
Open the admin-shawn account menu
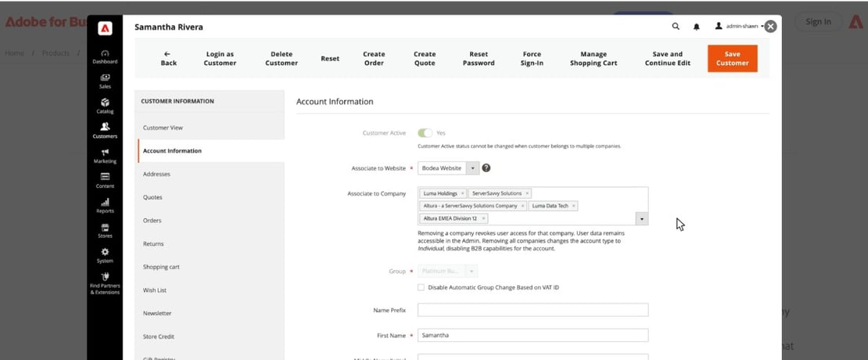click(x=739, y=26)
